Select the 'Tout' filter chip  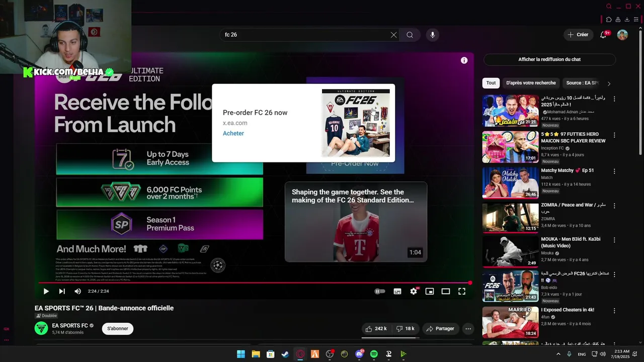[491, 83]
